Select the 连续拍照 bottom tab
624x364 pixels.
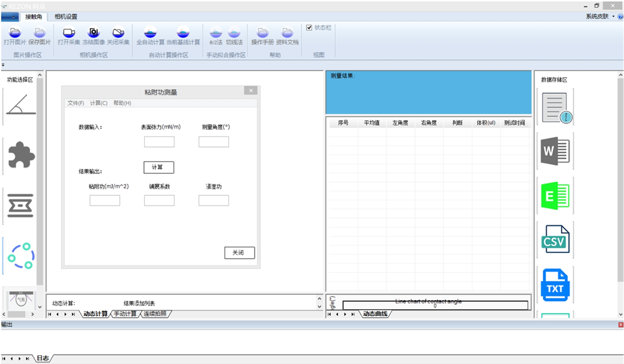tap(155, 314)
